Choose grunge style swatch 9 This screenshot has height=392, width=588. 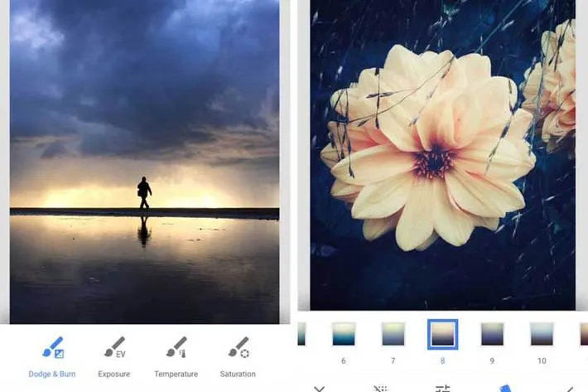(492, 334)
